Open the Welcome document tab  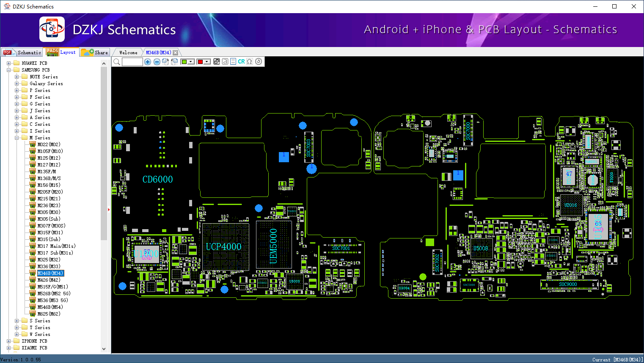(x=128, y=53)
